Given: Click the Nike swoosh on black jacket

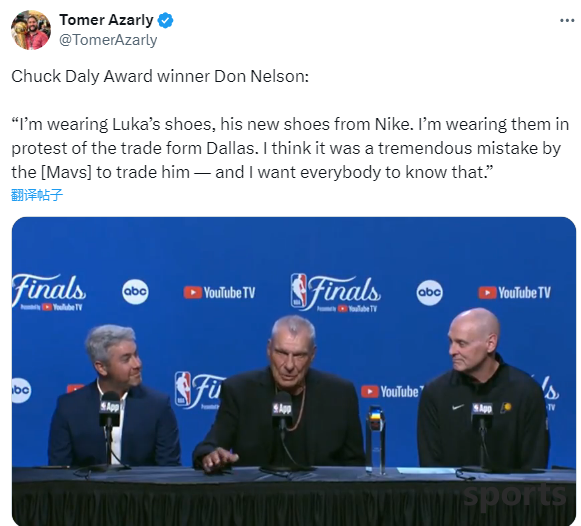Looking at the screenshot, I should [458, 407].
